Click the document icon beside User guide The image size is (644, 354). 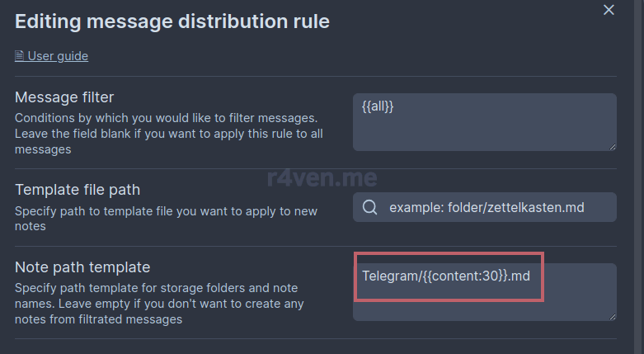[x=19, y=56]
